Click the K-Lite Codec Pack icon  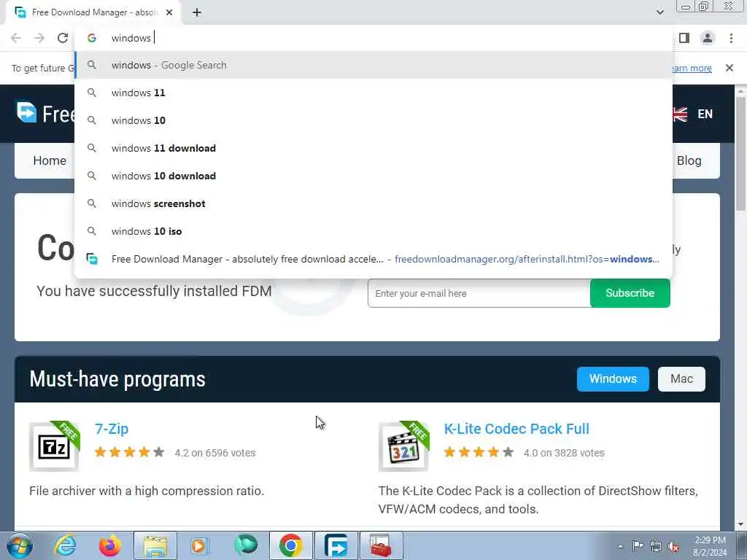[x=403, y=447]
